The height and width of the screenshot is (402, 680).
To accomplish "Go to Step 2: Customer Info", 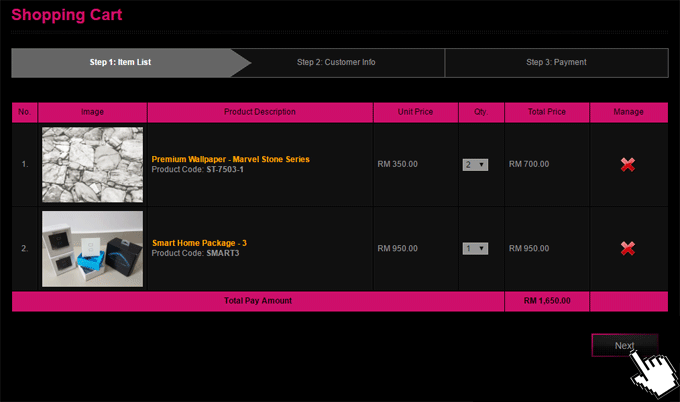I will [x=336, y=62].
